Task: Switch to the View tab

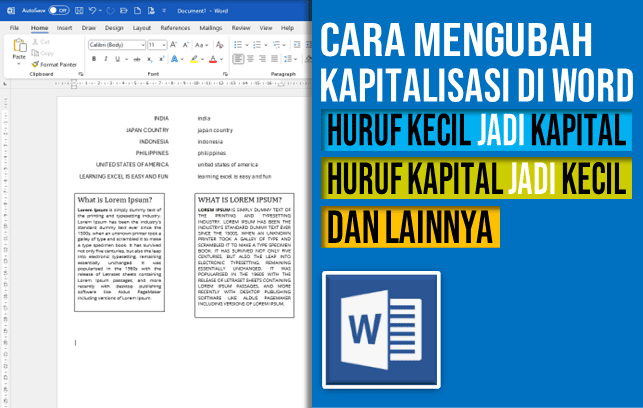Action: (266, 28)
